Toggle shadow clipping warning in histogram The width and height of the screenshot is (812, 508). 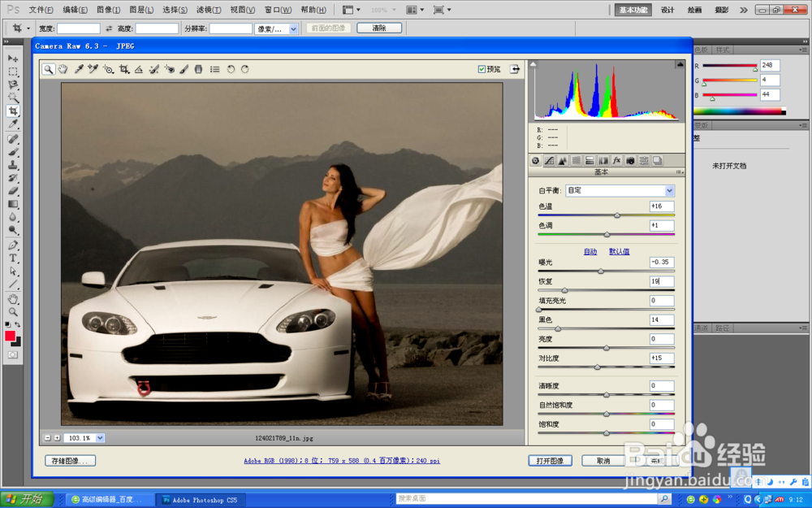pyautogui.click(x=533, y=64)
